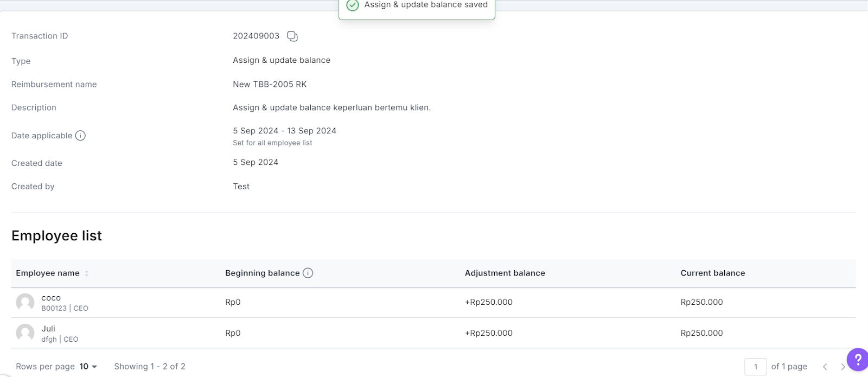The width and height of the screenshot is (868, 377).
Task: Click the Current balance column header
Action: coord(712,273)
